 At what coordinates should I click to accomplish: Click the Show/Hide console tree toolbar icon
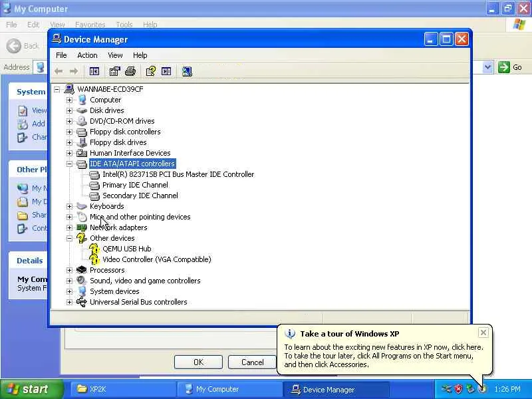coord(94,71)
